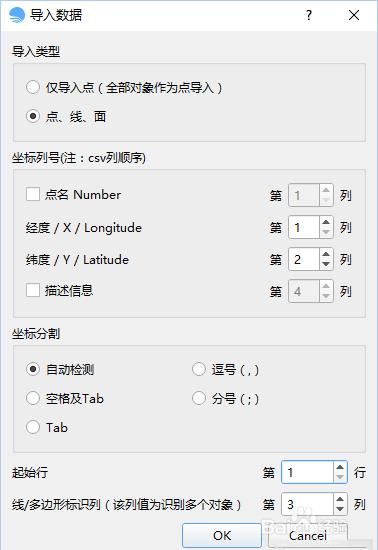378x550 pixels.
Task: Select the 点、线、面 import type
Action: click(x=33, y=116)
